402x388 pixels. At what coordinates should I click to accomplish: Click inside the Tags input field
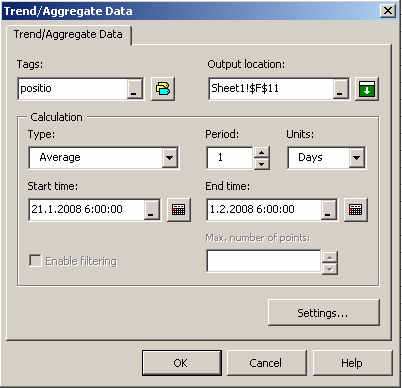tap(73, 89)
